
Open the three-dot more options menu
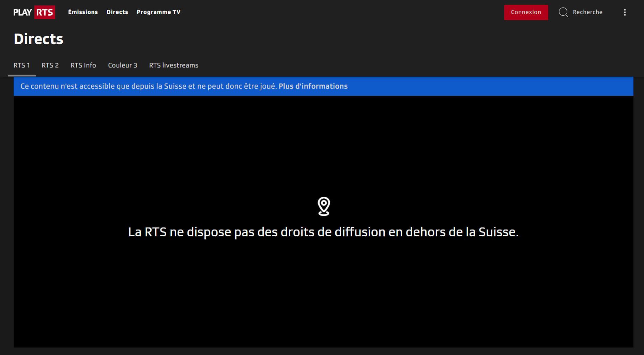click(625, 12)
